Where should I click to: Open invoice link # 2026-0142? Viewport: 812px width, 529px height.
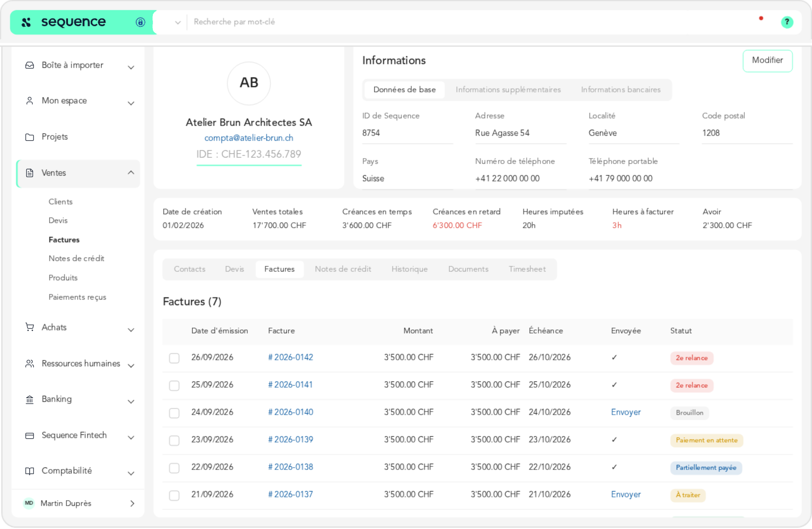click(290, 357)
